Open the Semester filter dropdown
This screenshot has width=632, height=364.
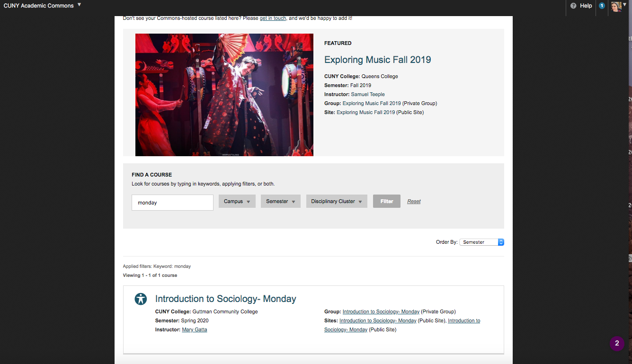(x=280, y=201)
